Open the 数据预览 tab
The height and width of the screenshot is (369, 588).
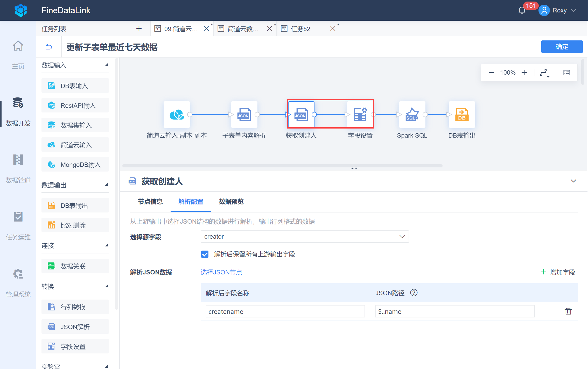point(231,202)
